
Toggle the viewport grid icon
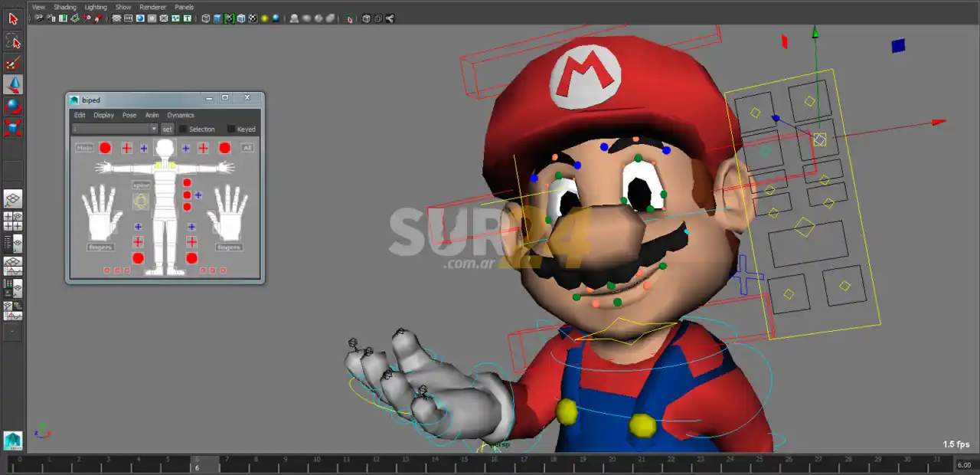tap(117, 18)
